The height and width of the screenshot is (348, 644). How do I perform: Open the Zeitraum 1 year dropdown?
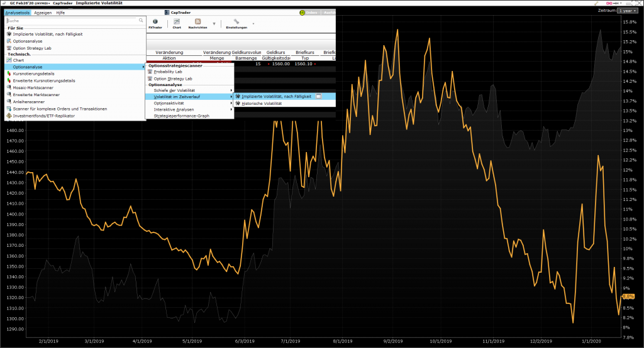(x=628, y=11)
